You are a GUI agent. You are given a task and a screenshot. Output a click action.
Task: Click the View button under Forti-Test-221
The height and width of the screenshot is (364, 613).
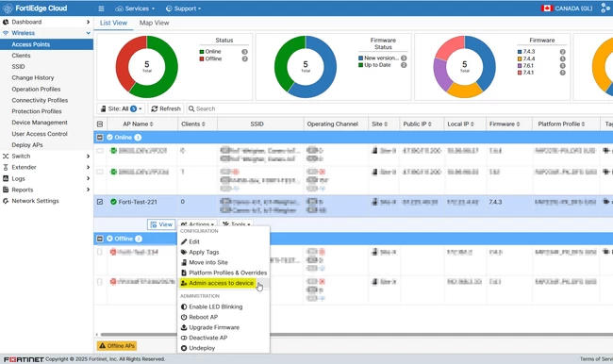[161, 224]
